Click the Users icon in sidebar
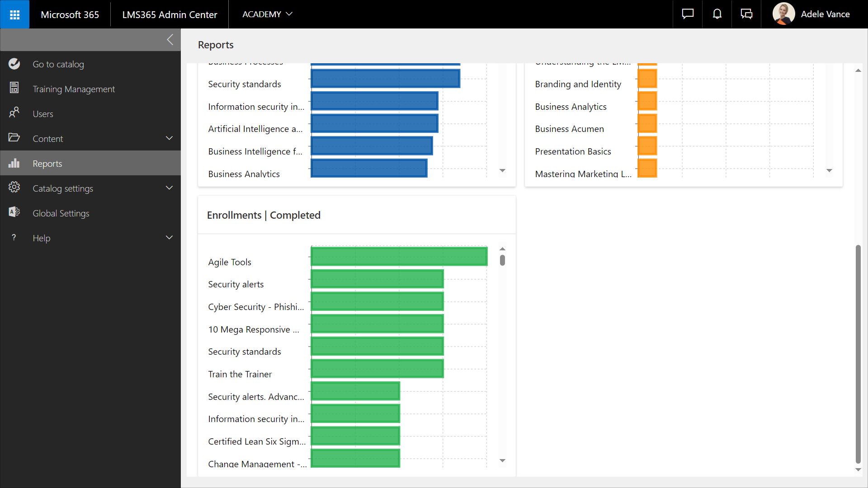The height and width of the screenshot is (488, 868). [14, 113]
